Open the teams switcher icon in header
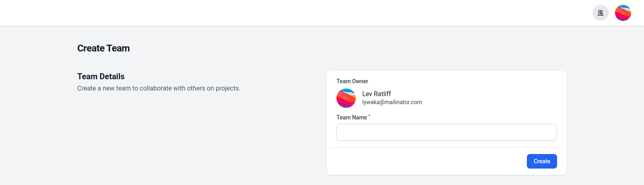644x185 pixels. point(600,13)
